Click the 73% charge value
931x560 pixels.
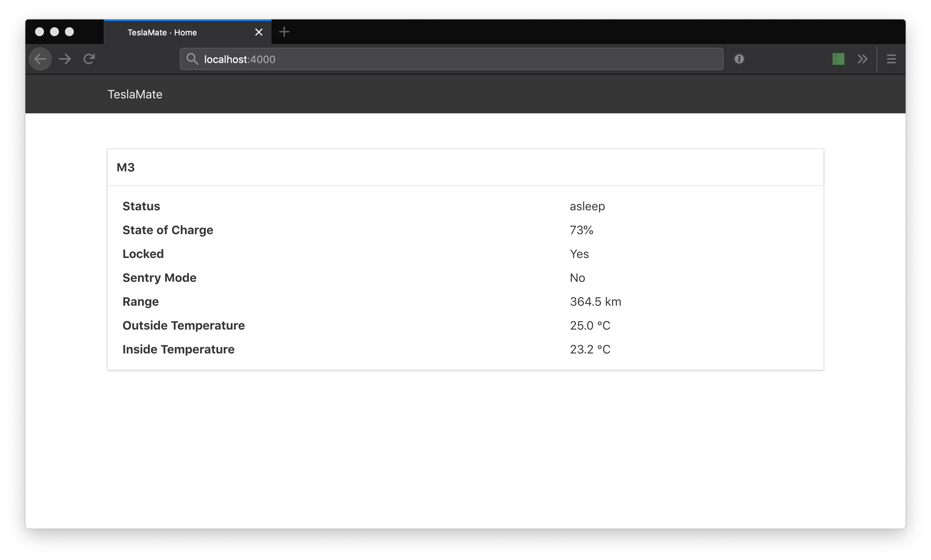pyautogui.click(x=582, y=230)
